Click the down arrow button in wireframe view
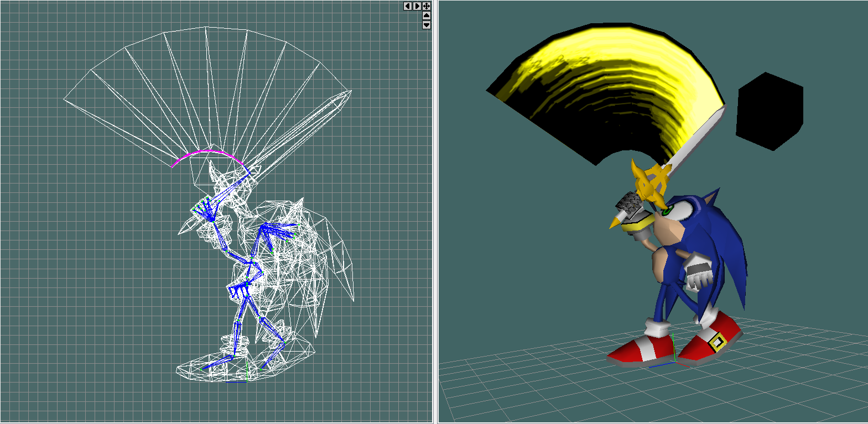The width and height of the screenshot is (868, 424). pyautogui.click(x=427, y=25)
